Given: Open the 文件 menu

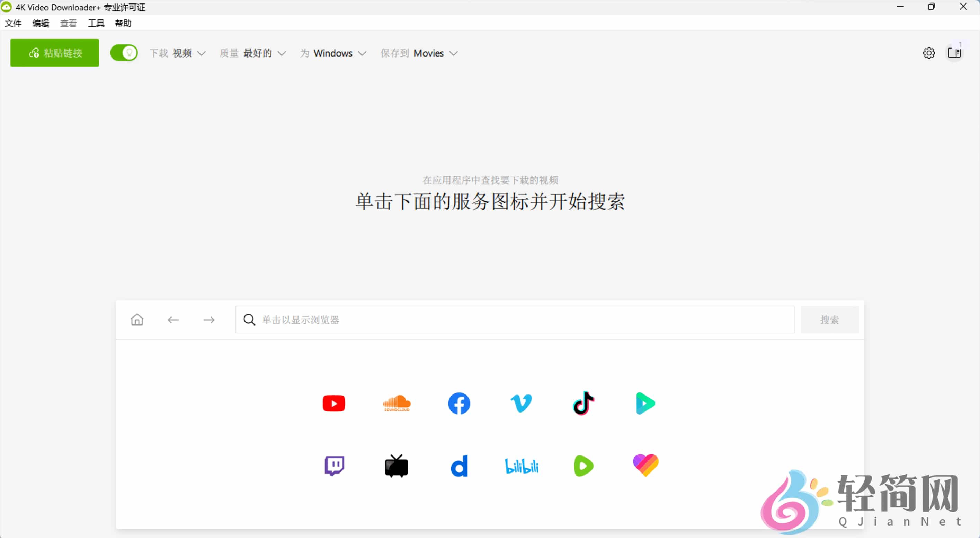Looking at the screenshot, I should pos(13,23).
